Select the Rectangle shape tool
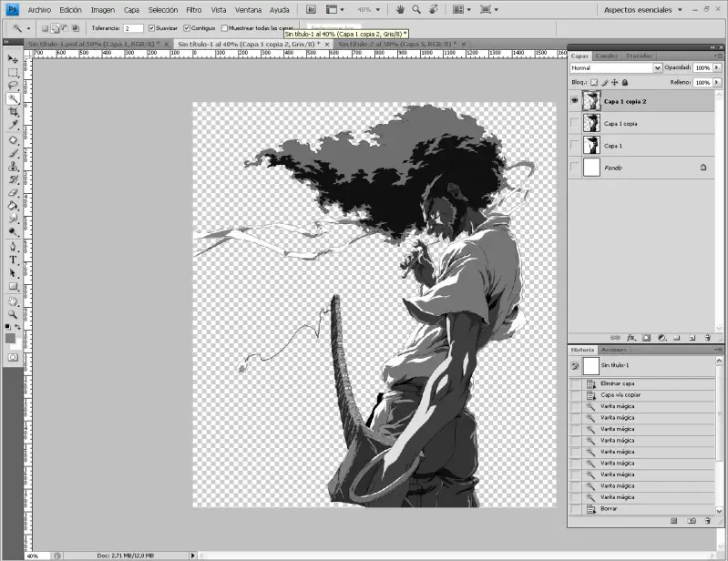Image resolution: width=728 pixels, height=561 pixels. pyautogui.click(x=13, y=286)
